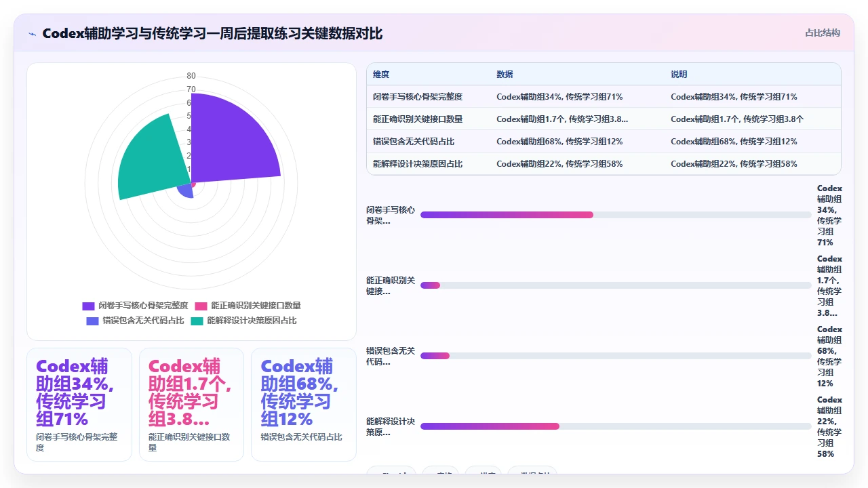Click the 维度 column header

381,75
